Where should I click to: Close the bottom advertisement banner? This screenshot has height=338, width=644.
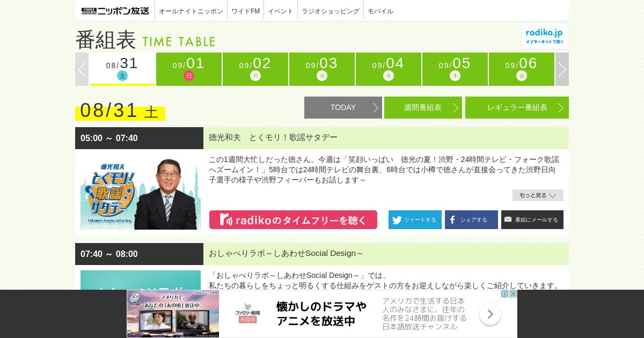click(x=513, y=293)
